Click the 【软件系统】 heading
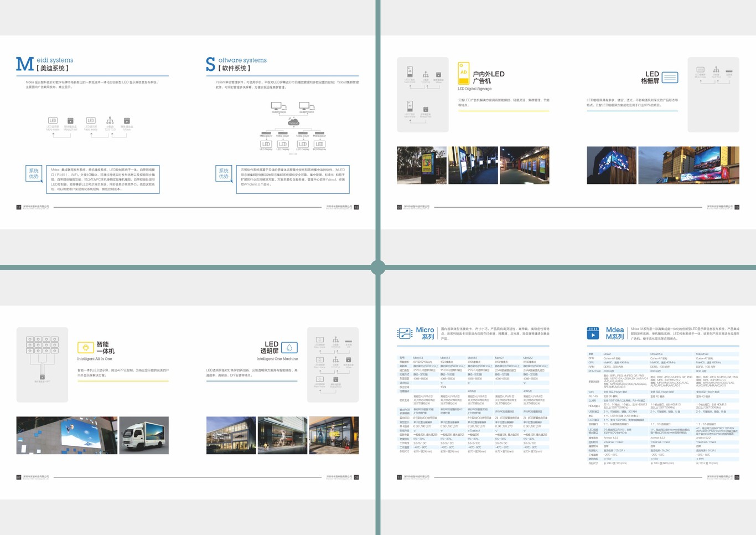This screenshot has height=535, width=756. pyautogui.click(x=235, y=68)
